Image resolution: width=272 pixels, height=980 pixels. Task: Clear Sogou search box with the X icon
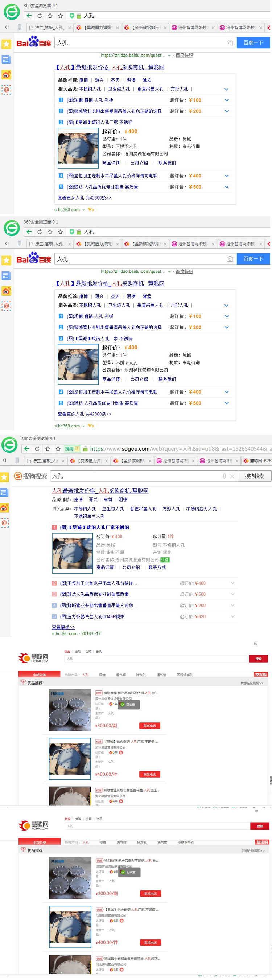point(232,476)
